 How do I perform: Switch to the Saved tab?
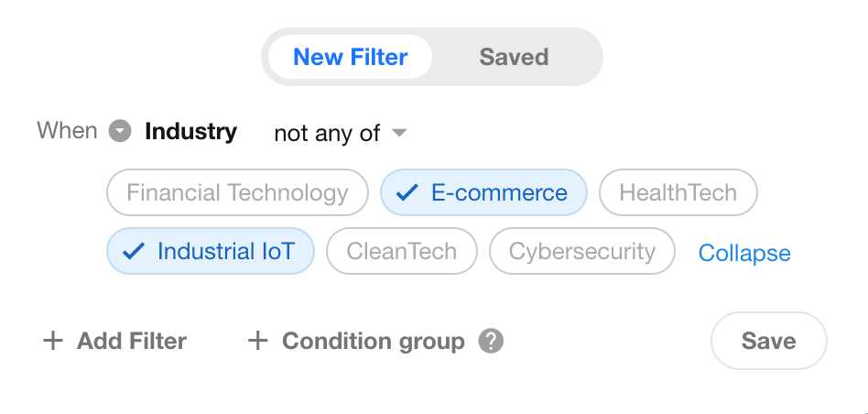(x=514, y=57)
